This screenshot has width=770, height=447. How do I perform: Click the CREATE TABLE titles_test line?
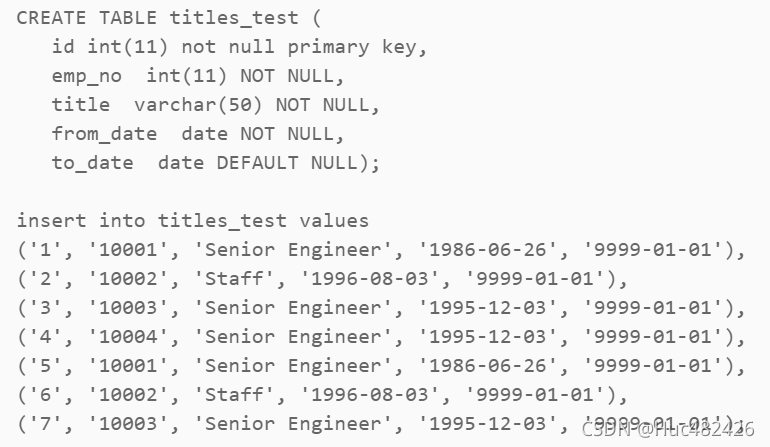(169, 18)
